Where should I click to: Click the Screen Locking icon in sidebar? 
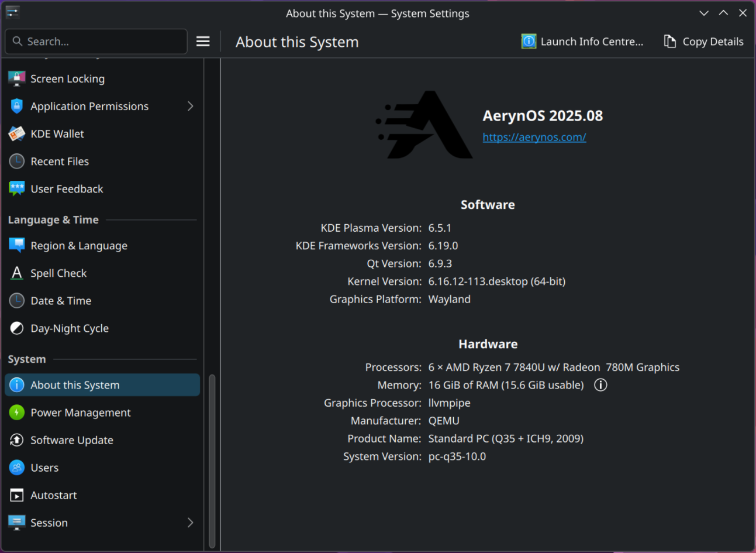point(17,79)
